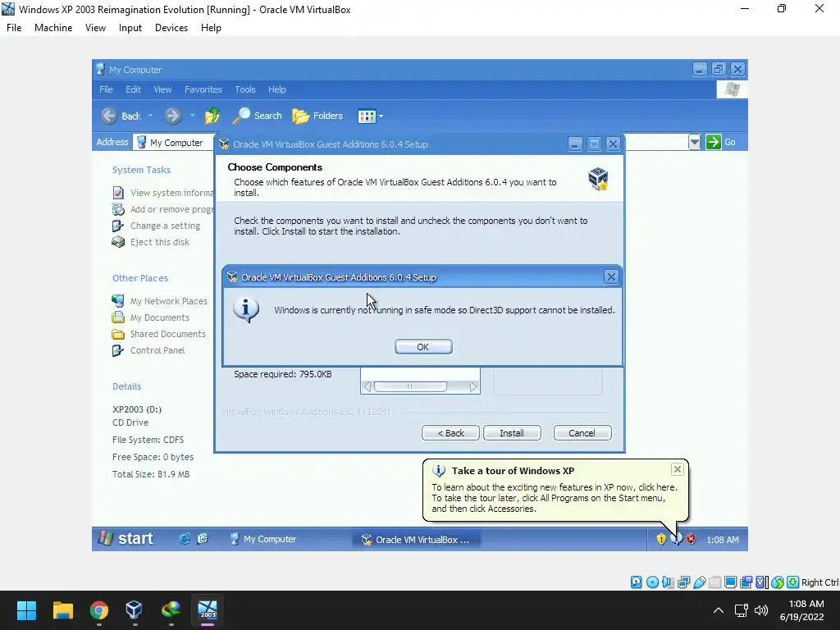
Task: Expand the Back button history dropdown
Action: [x=151, y=116]
